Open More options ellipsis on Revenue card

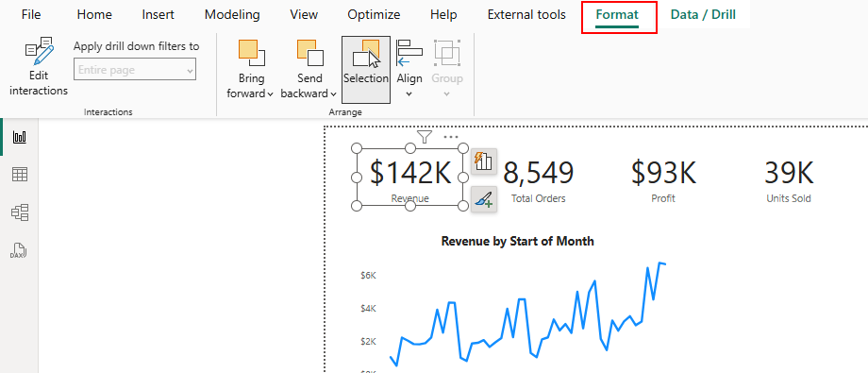click(x=451, y=136)
